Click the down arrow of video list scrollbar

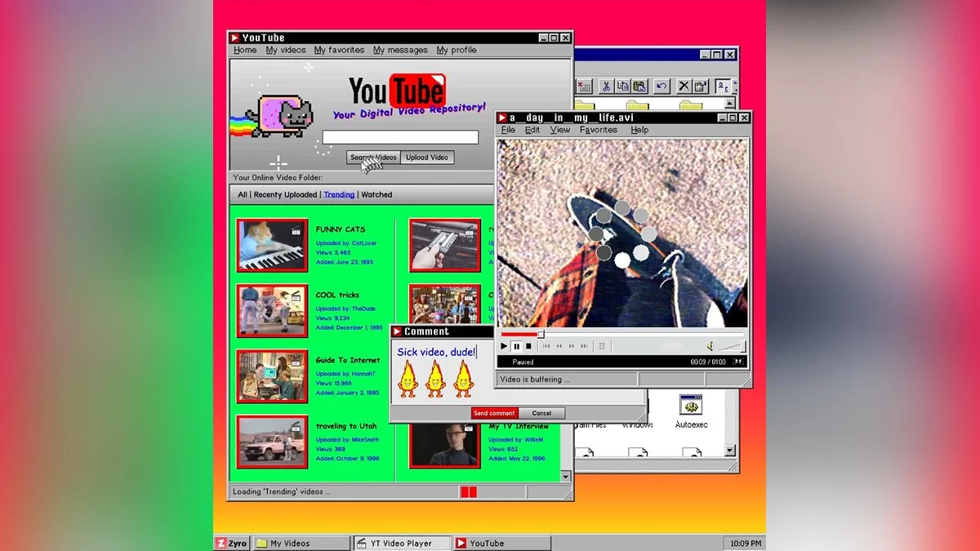pyautogui.click(x=565, y=476)
